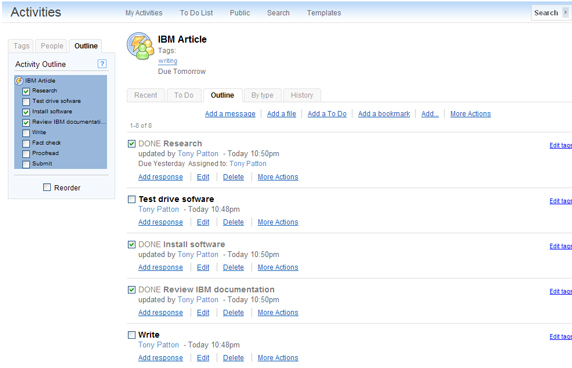Switch to the Recent view tab
The height and width of the screenshot is (368, 572).
click(x=146, y=95)
